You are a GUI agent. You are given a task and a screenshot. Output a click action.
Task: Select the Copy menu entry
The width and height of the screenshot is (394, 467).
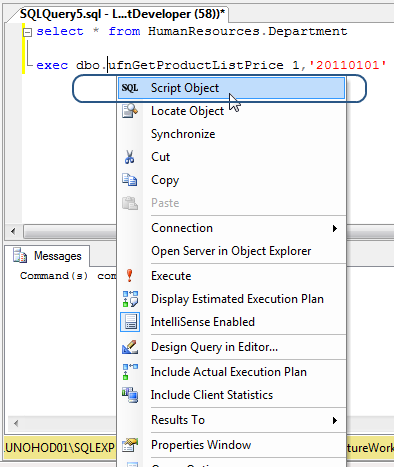(231, 180)
